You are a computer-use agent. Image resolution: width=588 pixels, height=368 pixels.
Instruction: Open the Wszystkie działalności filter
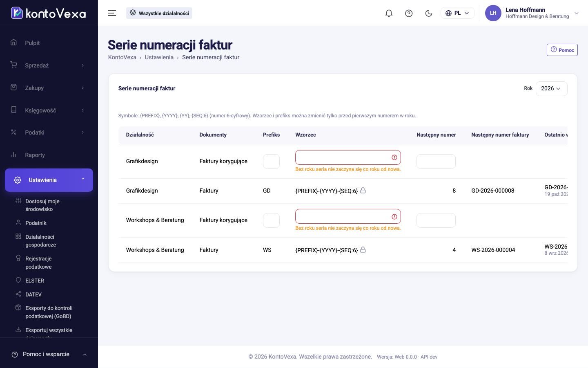159,13
